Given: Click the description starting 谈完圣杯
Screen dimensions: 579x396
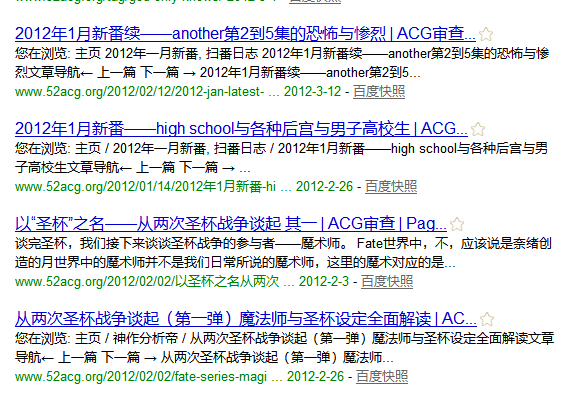Looking at the screenshot, I should click(x=283, y=253).
